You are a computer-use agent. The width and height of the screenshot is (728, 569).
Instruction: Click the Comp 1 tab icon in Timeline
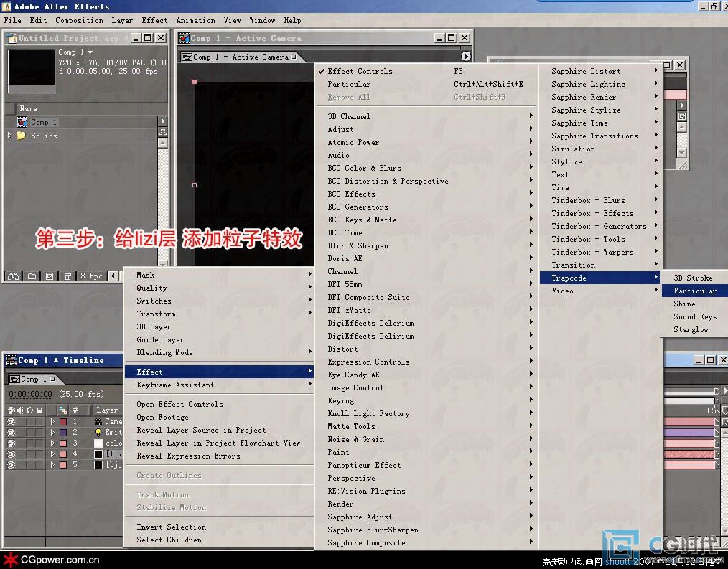coord(14,379)
